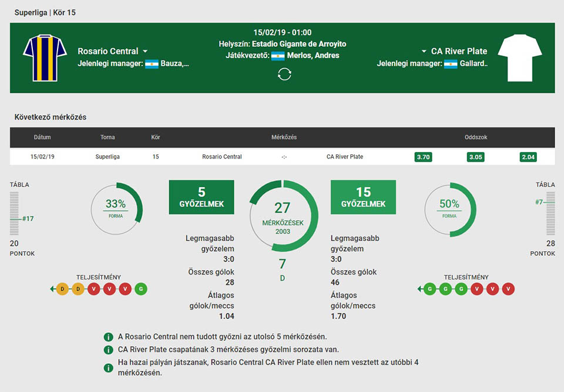Click Argentina flag next to Merlos, Andres
Viewport: 564px width, 392px height.
(x=278, y=56)
